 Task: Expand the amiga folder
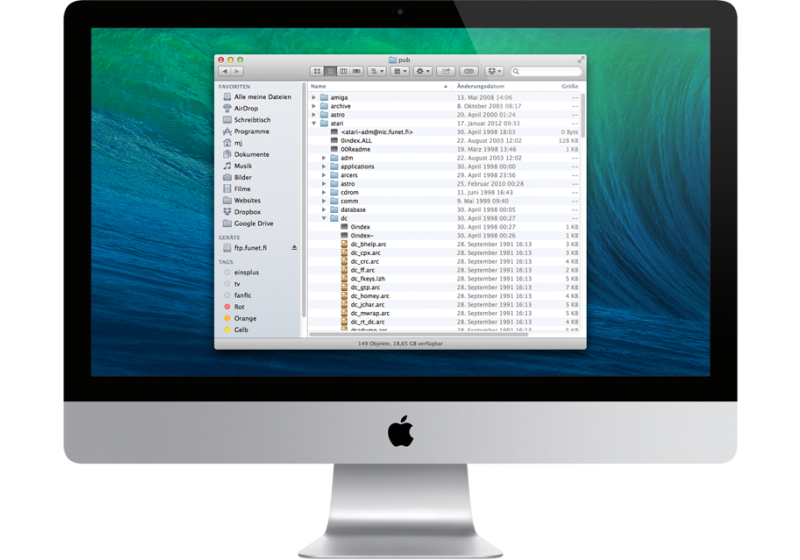click(x=314, y=97)
